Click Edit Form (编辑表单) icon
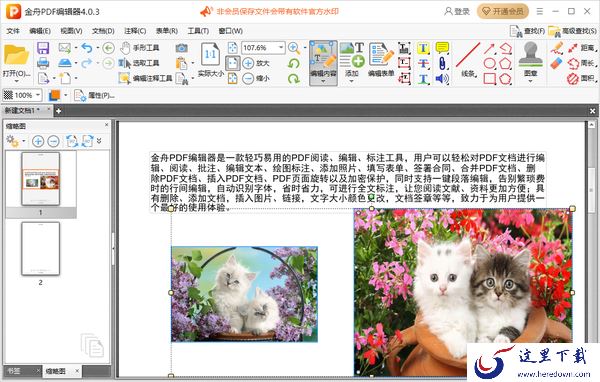 coord(381,59)
